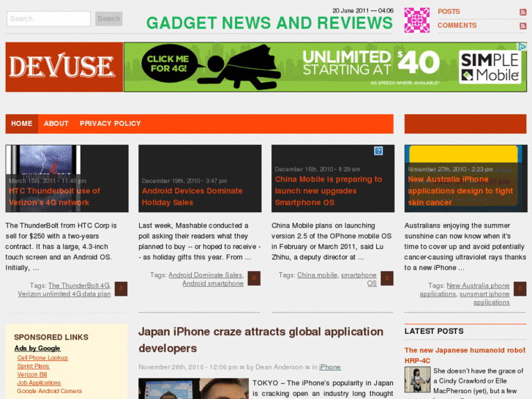The width and height of the screenshot is (532, 399).
Task: Click 'Sponsored Links' heading text
Action: [x=51, y=338]
